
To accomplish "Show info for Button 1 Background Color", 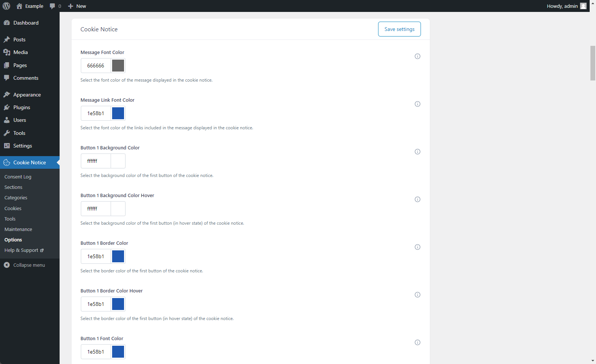I will point(418,152).
